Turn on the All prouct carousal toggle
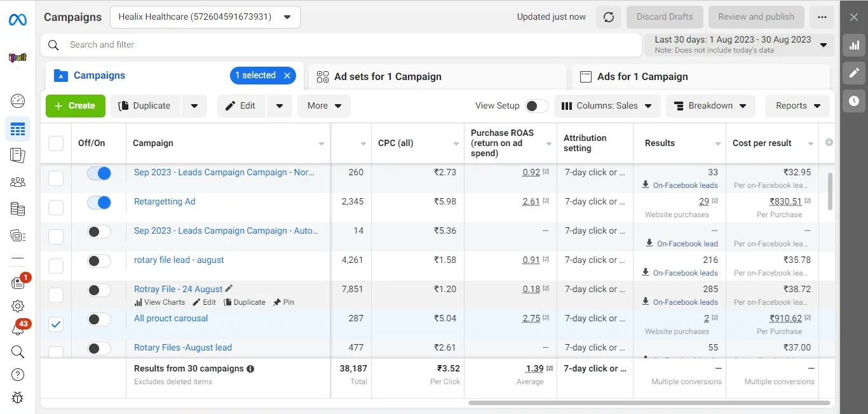The height and width of the screenshot is (414, 868). [x=99, y=319]
